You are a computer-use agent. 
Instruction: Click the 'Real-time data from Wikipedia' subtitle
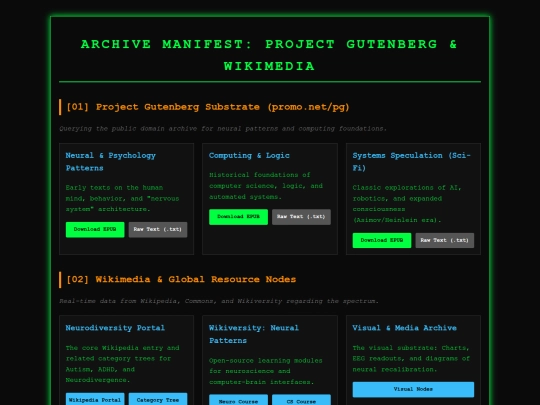point(219,301)
